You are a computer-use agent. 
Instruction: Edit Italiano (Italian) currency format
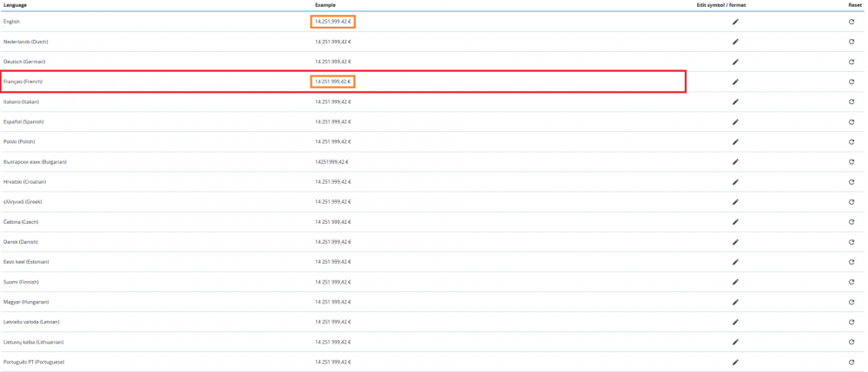point(735,101)
